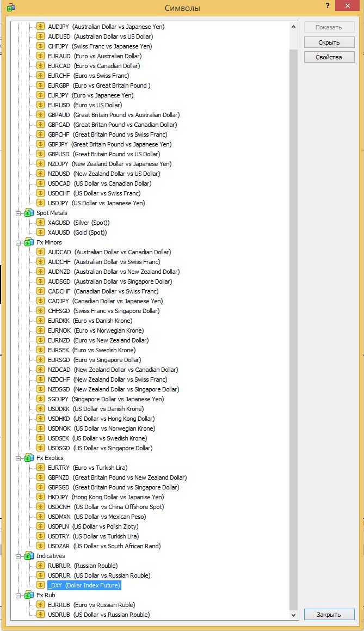Image resolution: width=364 pixels, height=631 pixels.
Task: Click the coin icon beside USDRUB
Action: point(41,615)
